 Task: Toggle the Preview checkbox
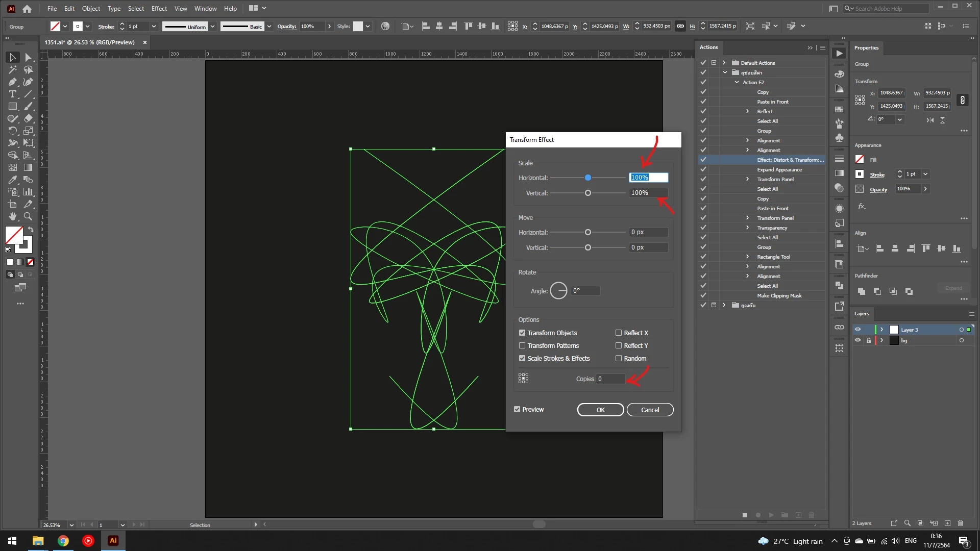(517, 409)
